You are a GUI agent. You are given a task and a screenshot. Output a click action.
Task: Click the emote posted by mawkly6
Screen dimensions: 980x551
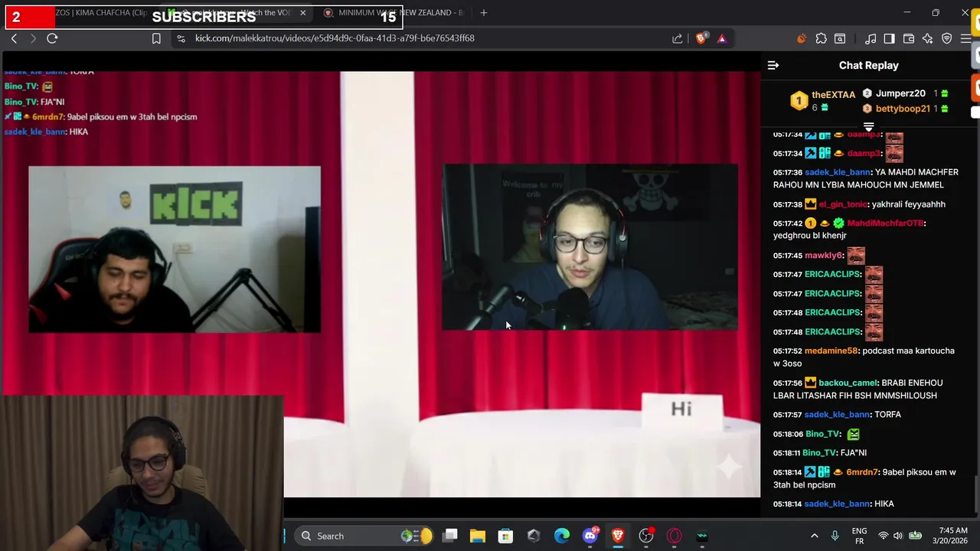click(x=855, y=256)
